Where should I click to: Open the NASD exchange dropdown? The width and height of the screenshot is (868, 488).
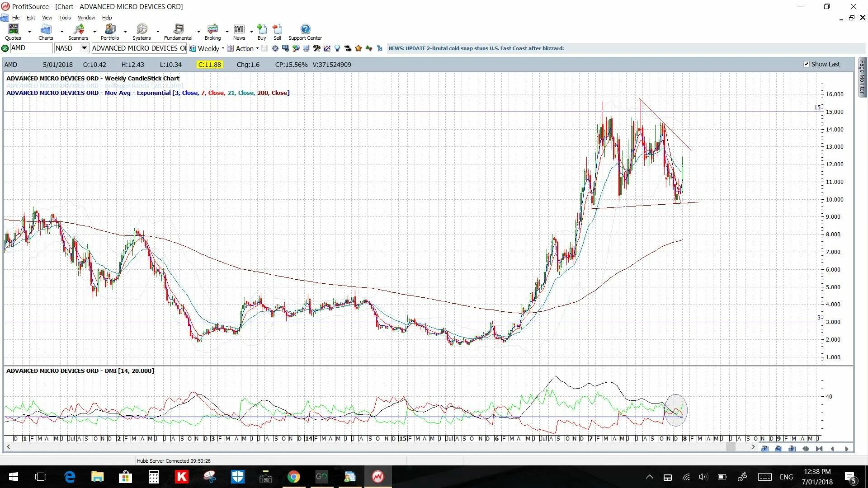[x=84, y=48]
